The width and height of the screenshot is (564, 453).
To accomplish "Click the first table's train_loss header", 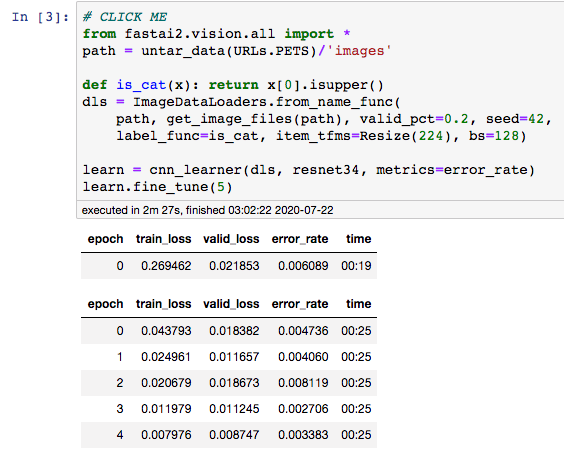I will [x=163, y=239].
